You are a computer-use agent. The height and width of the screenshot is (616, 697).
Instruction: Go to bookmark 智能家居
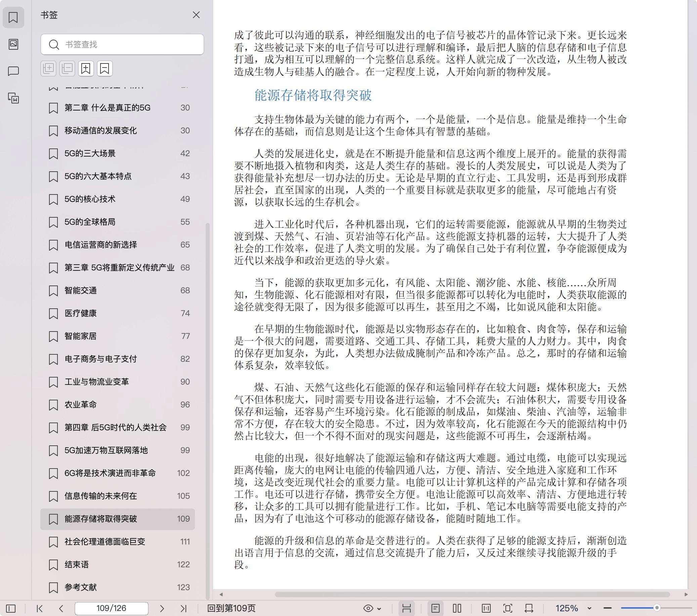click(x=118, y=336)
